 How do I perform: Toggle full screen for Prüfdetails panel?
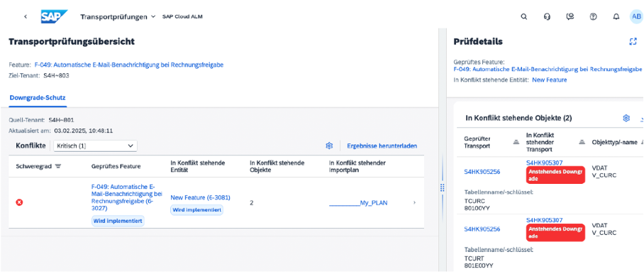click(633, 41)
